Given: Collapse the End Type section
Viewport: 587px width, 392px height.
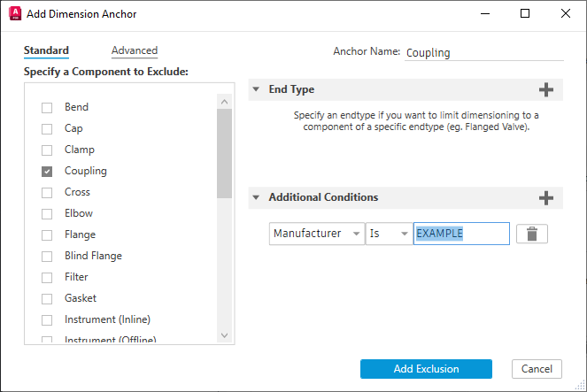Looking at the screenshot, I should click(256, 89).
